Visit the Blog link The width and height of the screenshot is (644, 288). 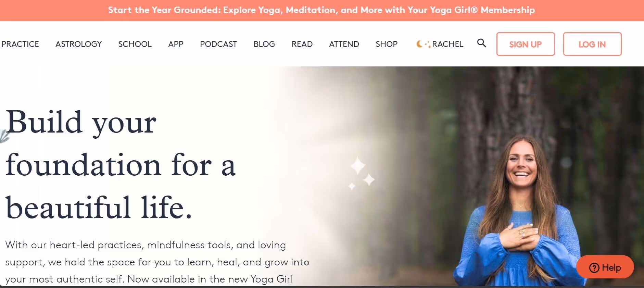pyautogui.click(x=264, y=44)
